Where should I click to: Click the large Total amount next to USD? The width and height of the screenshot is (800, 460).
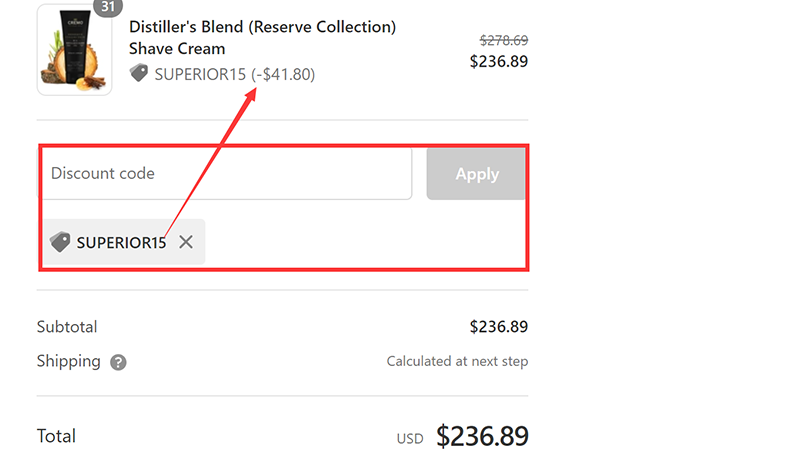pyautogui.click(x=483, y=436)
